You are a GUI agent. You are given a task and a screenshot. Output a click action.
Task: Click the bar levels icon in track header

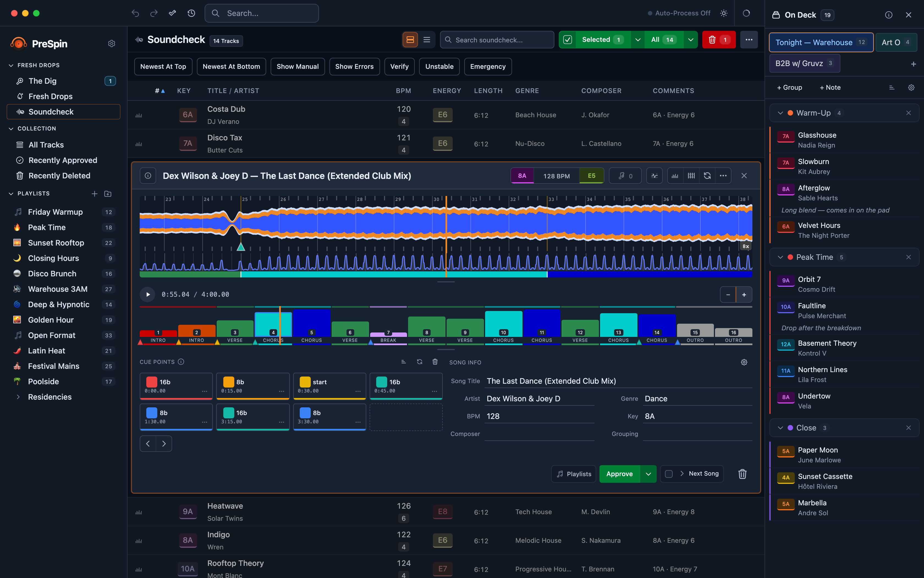(675, 176)
